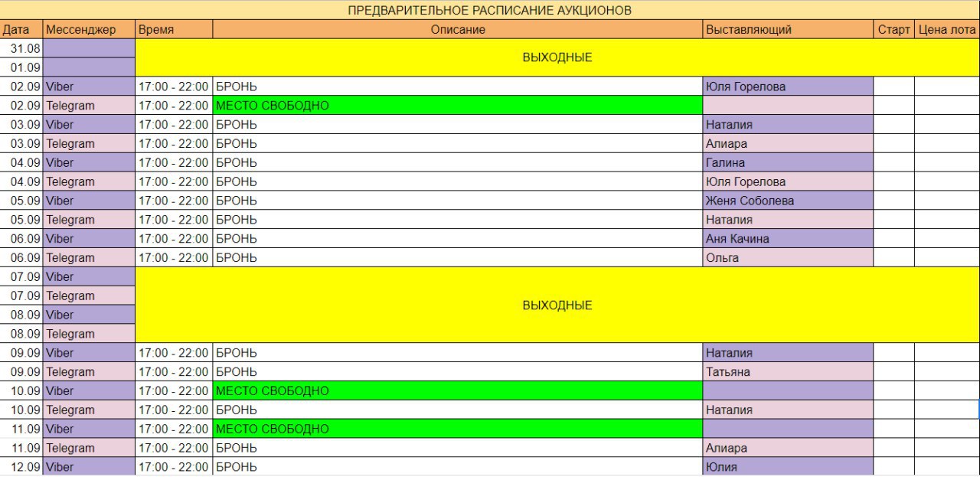
Task: Select Юля Горелова in the 04.09 Telegram row
Action: (789, 181)
